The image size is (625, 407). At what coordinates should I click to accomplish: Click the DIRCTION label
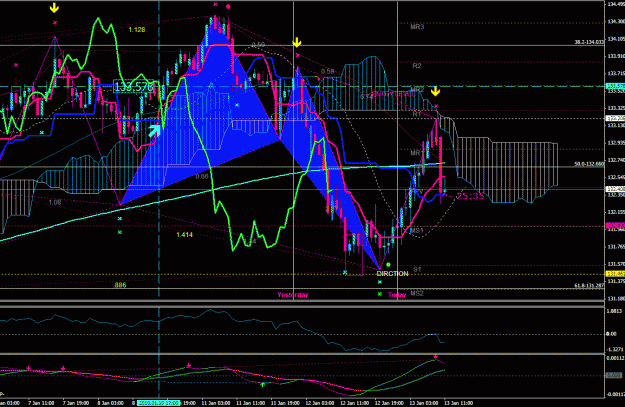pos(392,273)
